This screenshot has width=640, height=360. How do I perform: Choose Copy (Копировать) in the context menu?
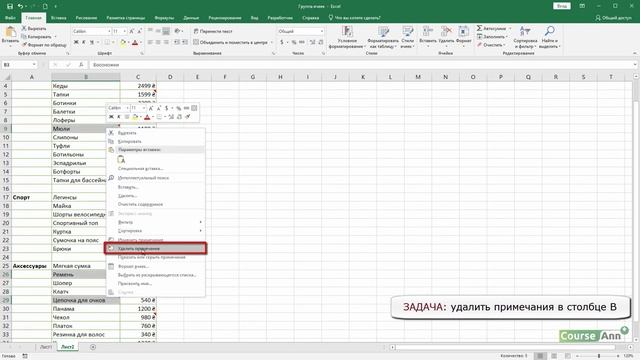click(155, 141)
